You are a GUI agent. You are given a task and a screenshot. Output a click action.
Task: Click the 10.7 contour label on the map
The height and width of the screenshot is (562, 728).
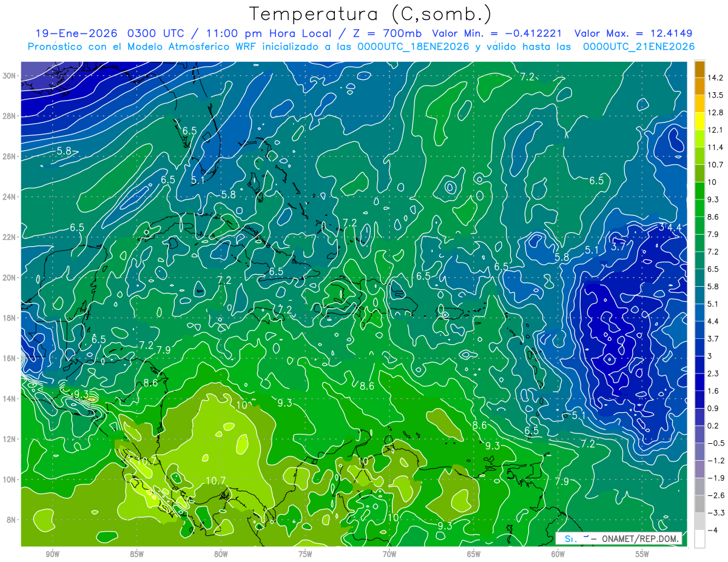216,481
